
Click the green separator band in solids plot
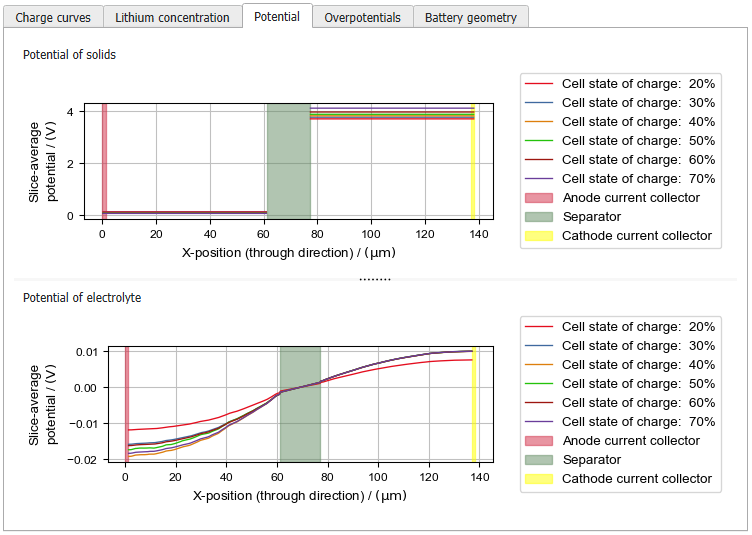pyautogui.click(x=289, y=161)
